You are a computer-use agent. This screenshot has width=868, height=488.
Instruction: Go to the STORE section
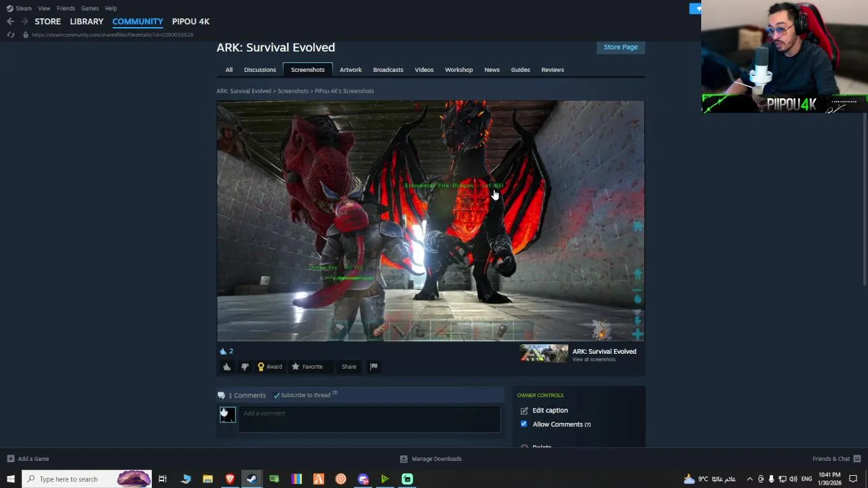coord(47,22)
